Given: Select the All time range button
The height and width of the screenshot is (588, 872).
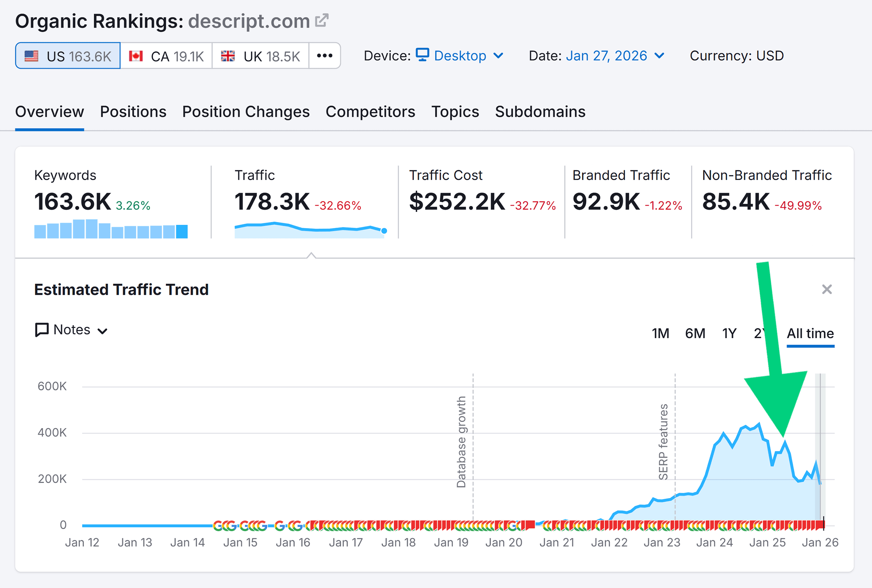Looking at the screenshot, I should click(810, 333).
